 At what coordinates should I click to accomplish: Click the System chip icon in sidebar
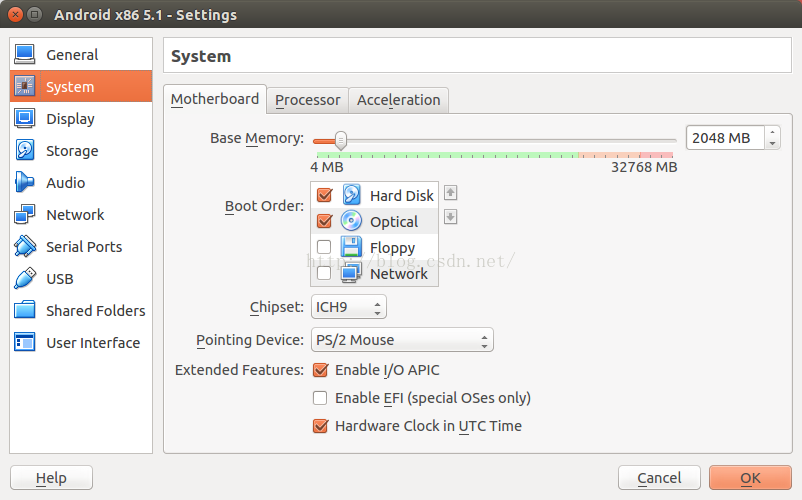[25, 86]
